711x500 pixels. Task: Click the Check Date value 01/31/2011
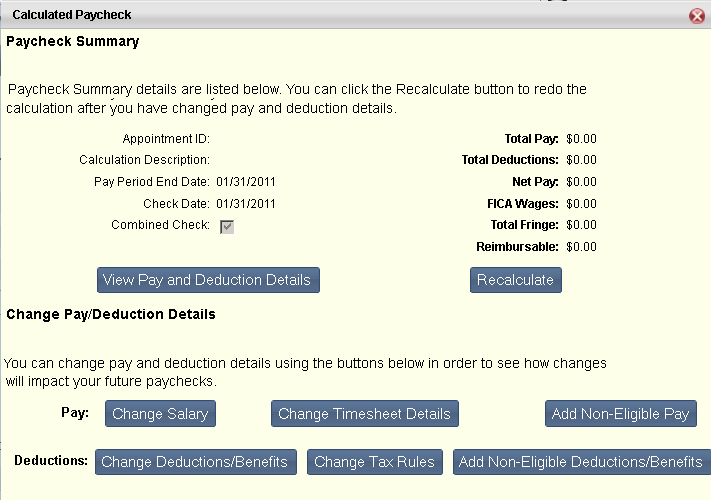[246, 204]
